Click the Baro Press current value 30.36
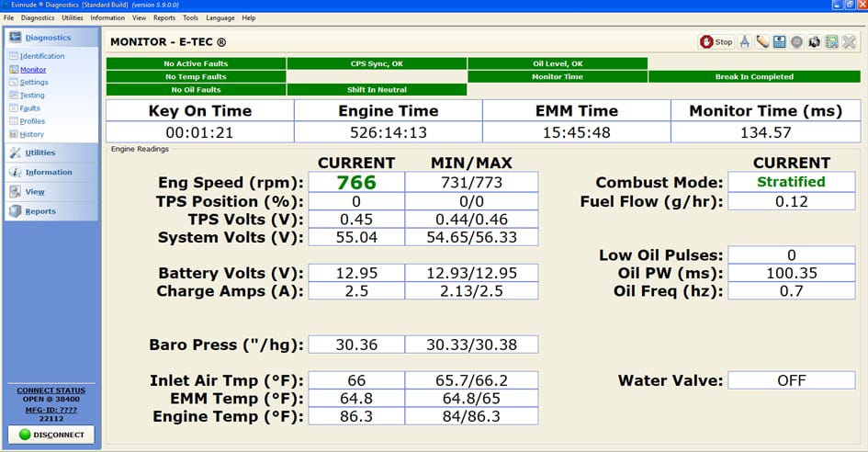The height and width of the screenshot is (452, 868). tap(356, 345)
